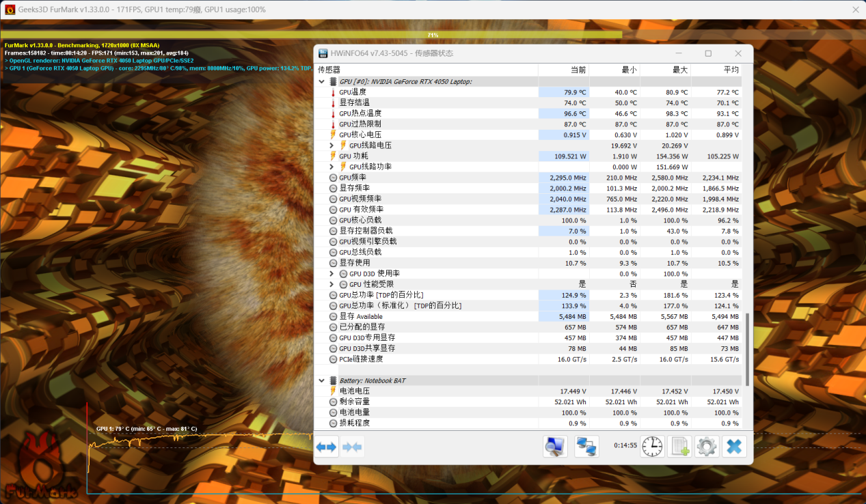Screen dimensions: 866x504
Task: Click the 最小 column header
Action: click(614, 70)
